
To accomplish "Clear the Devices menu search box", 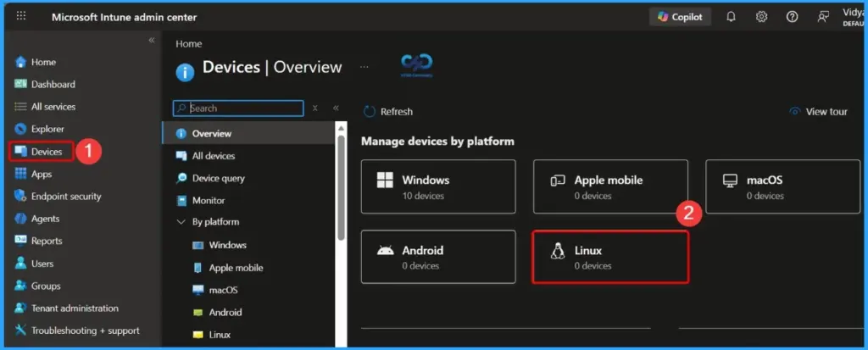I will [315, 108].
